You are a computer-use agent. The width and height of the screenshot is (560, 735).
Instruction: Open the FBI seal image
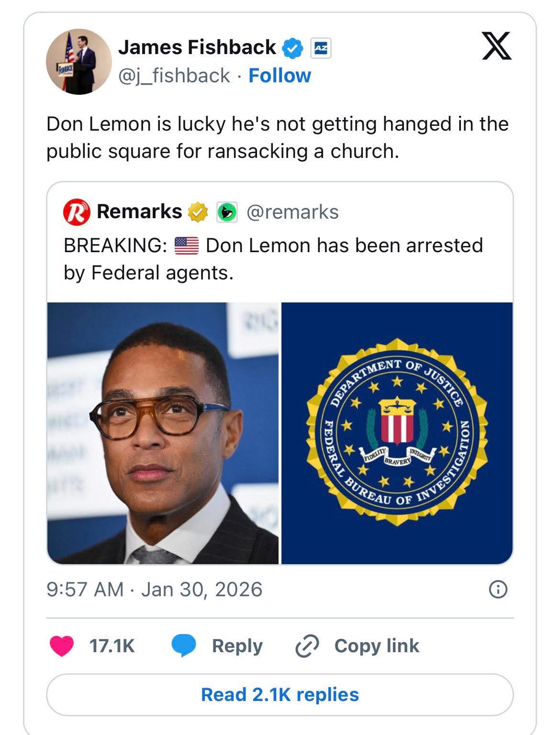click(397, 433)
